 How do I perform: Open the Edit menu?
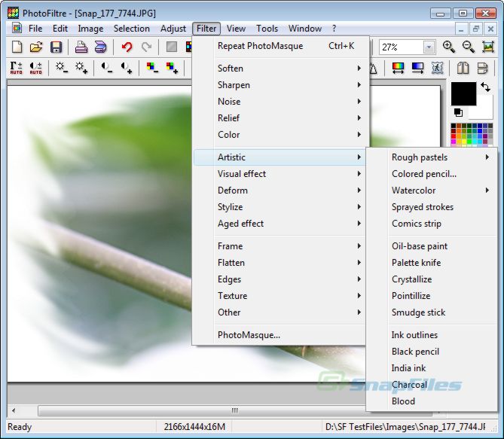pos(60,29)
